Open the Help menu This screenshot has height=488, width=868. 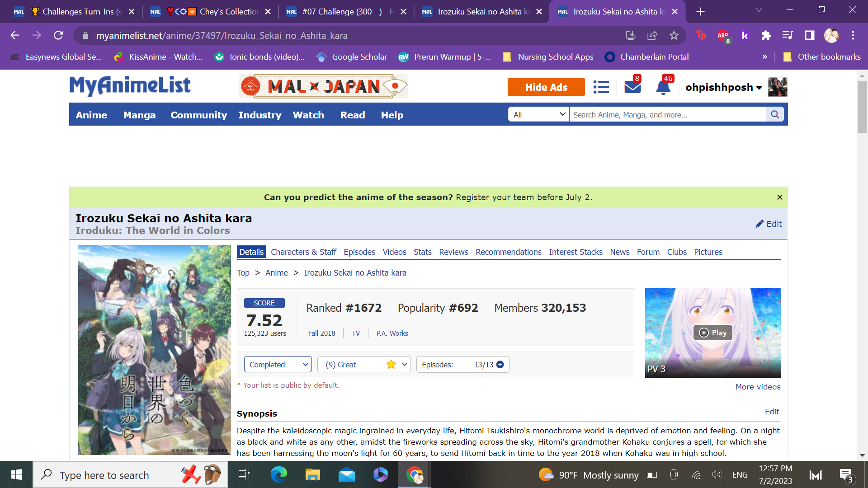tap(392, 115)
